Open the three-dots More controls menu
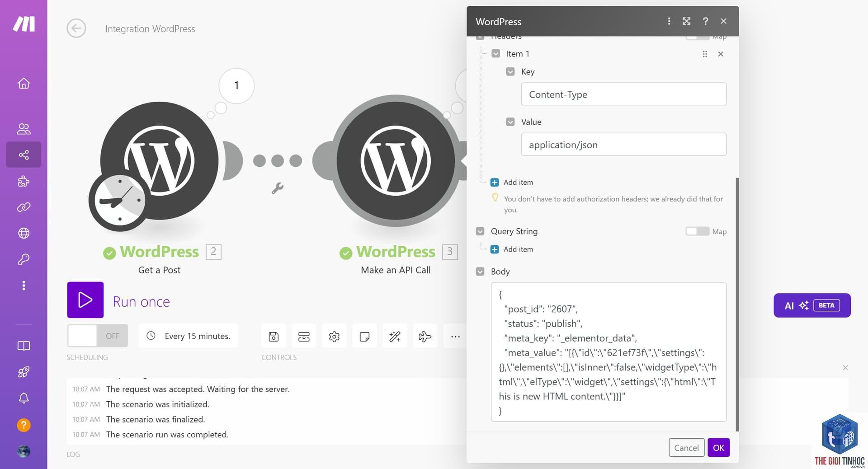This screenshot has width=868, height=469. [x=455, y=336]
